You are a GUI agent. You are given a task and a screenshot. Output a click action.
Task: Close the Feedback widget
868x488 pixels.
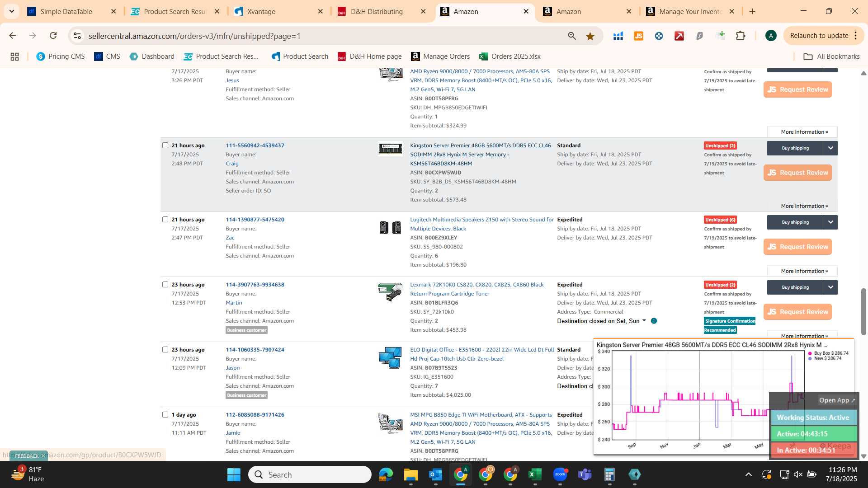click(x=43, y=455)
